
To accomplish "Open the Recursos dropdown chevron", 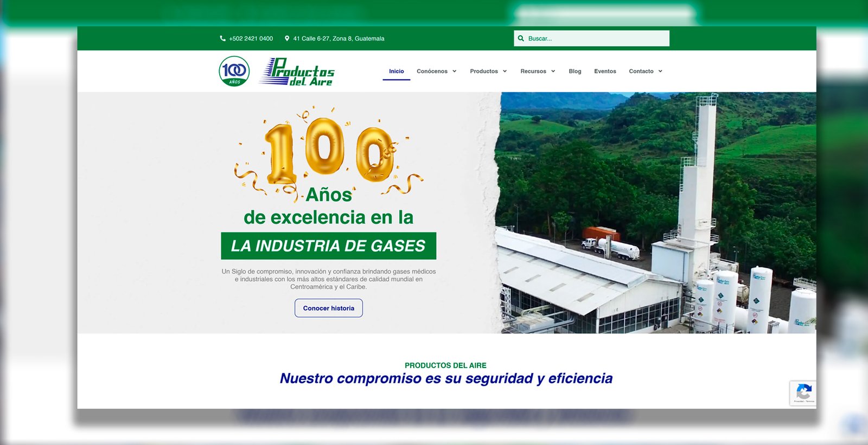I will point(553,72).
